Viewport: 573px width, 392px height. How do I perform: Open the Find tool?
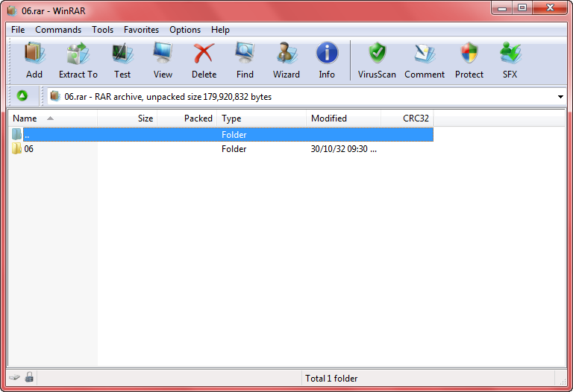[245, 54]
